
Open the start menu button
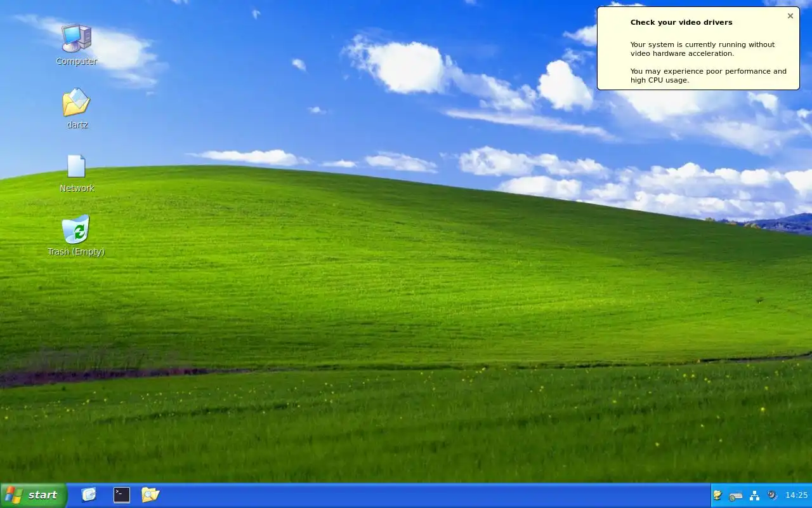coord(33,495)
